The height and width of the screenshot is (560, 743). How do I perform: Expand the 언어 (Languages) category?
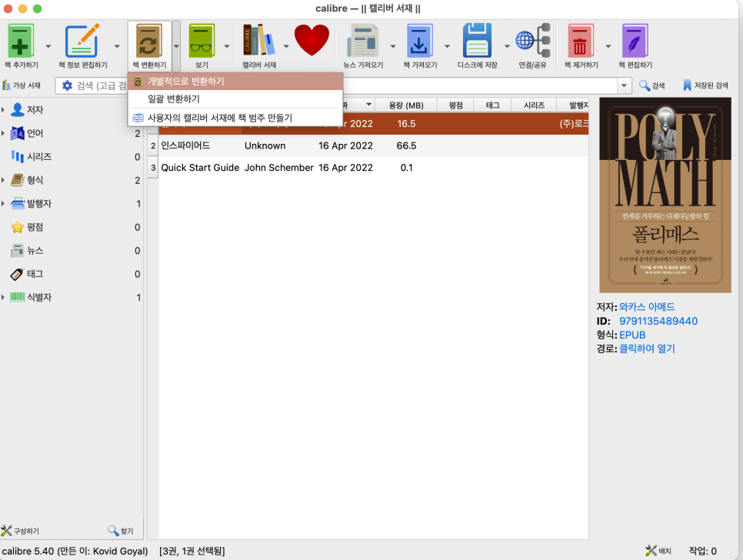(x=3, y=133)
